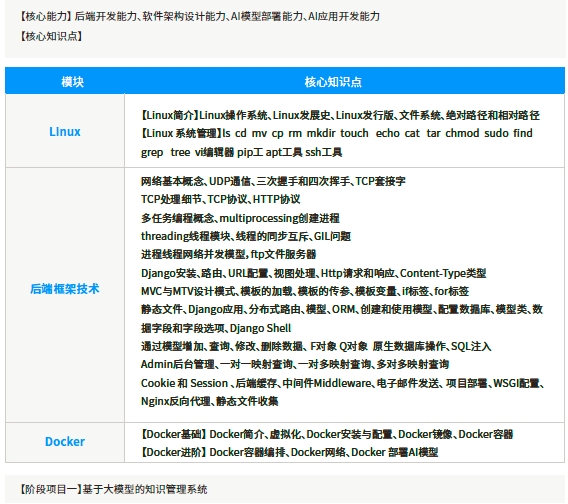Screen dimensions: 568x504
Task: Click the threading线程模块 GIL问题 line
Action: coord(246,236)
